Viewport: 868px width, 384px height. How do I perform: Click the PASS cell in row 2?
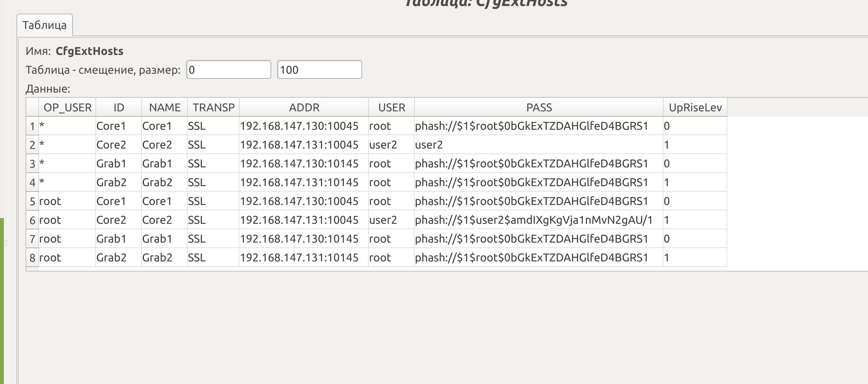(x=538, y=145)
